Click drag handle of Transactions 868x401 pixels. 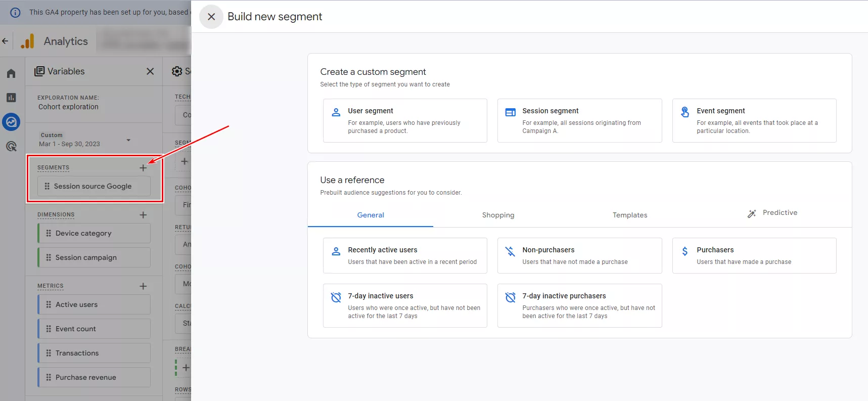coord(49,353)
